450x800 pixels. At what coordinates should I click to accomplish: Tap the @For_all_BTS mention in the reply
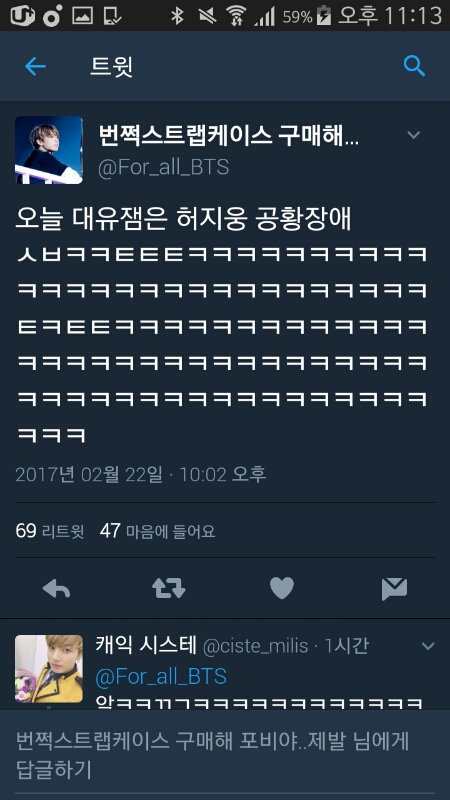[x=161, y=677]
